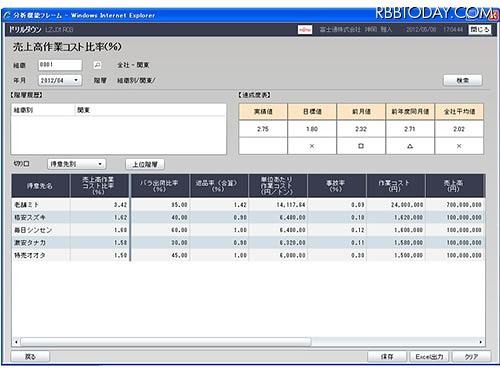Click the 売上高(円) column header
Screen dimensions: 500x380
(x=455, y=186)
